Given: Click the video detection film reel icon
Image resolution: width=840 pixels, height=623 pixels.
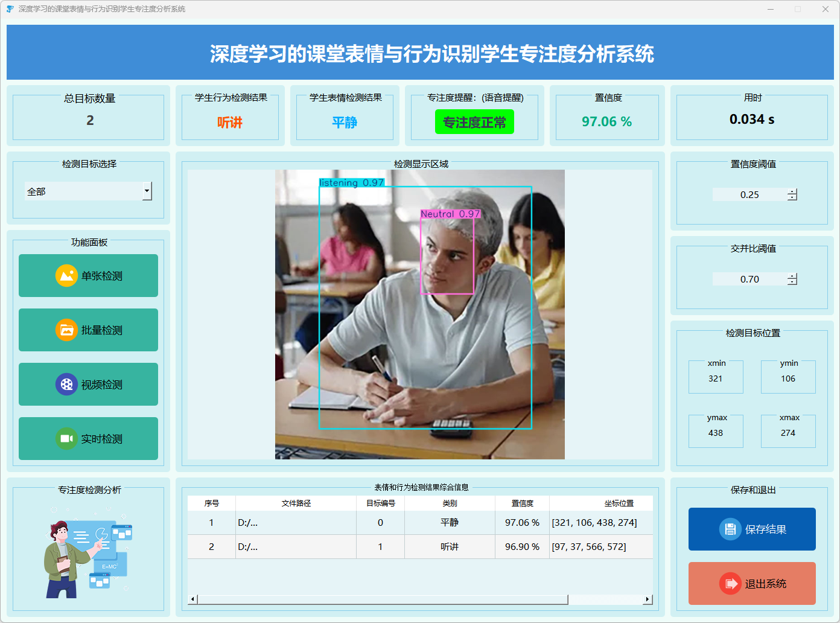Looking at the screenshot, I should [x=66, y=385].
